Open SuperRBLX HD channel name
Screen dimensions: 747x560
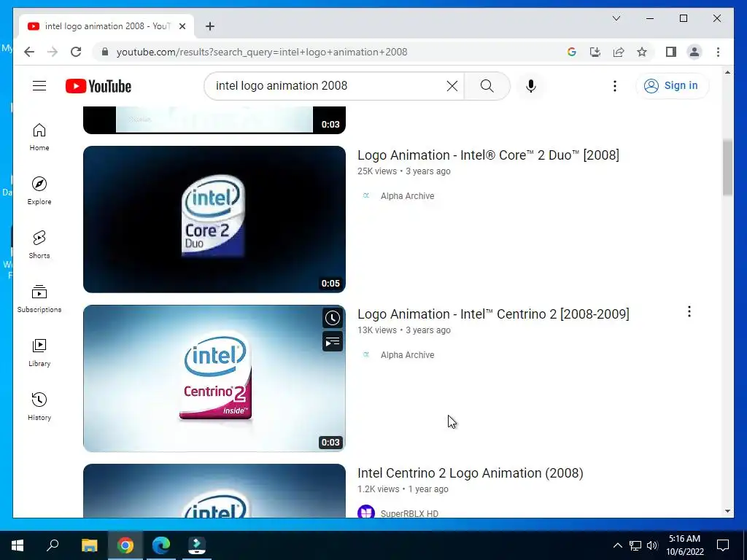(x=409, y=513)
